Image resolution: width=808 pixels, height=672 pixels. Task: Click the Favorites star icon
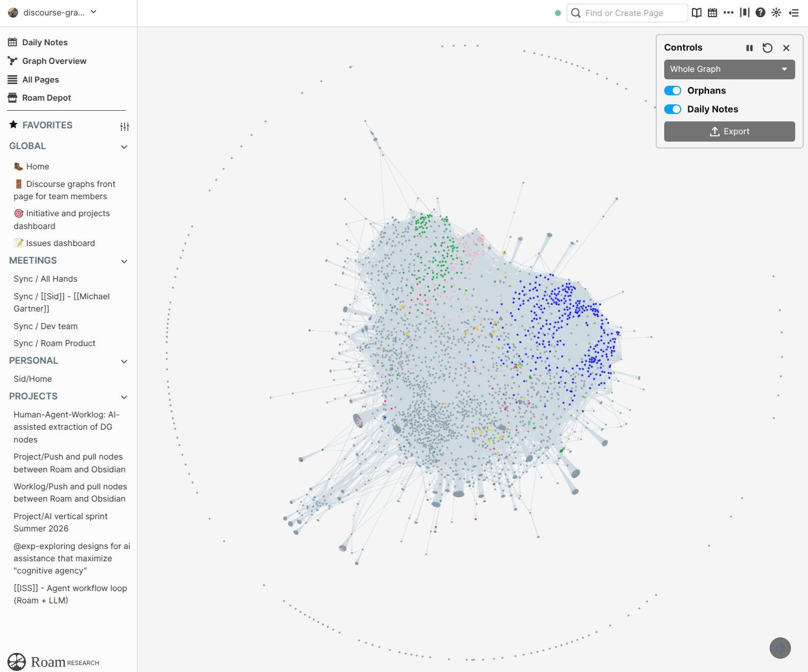click(13, 124)
